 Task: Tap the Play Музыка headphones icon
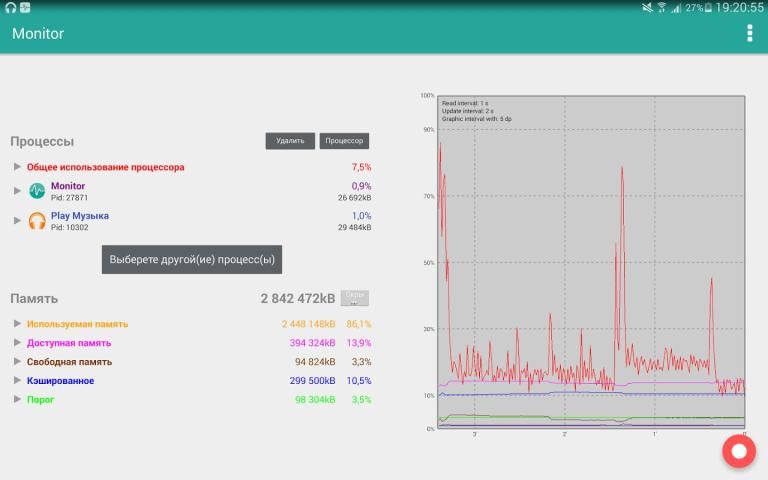click(37, 221)
